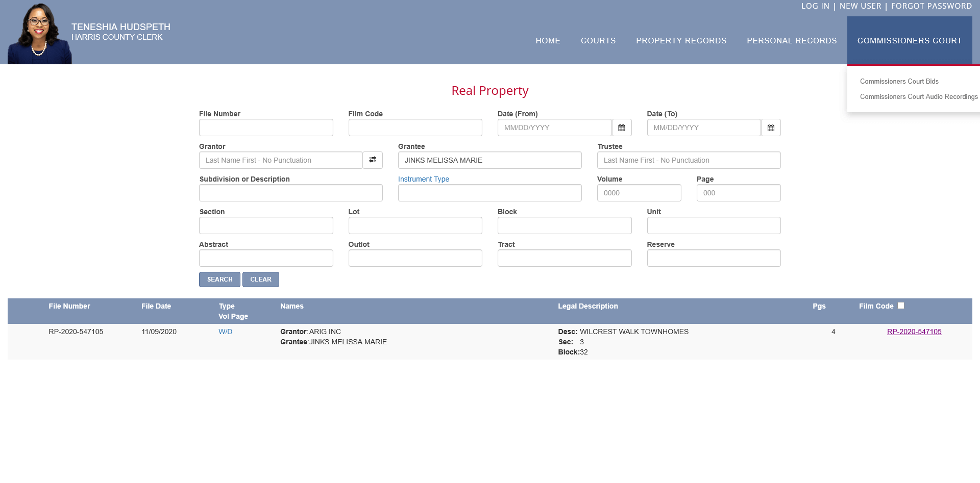The width and height of the screenshot is (980, 483).
Task: Choose Commissioners Court Audio Recordings
Action: (x=919, y=97)
